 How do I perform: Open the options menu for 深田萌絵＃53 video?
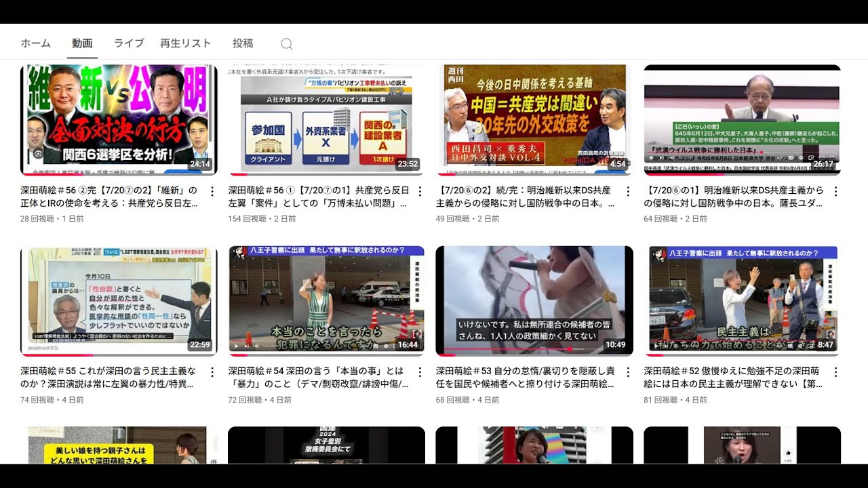[627, 371]
